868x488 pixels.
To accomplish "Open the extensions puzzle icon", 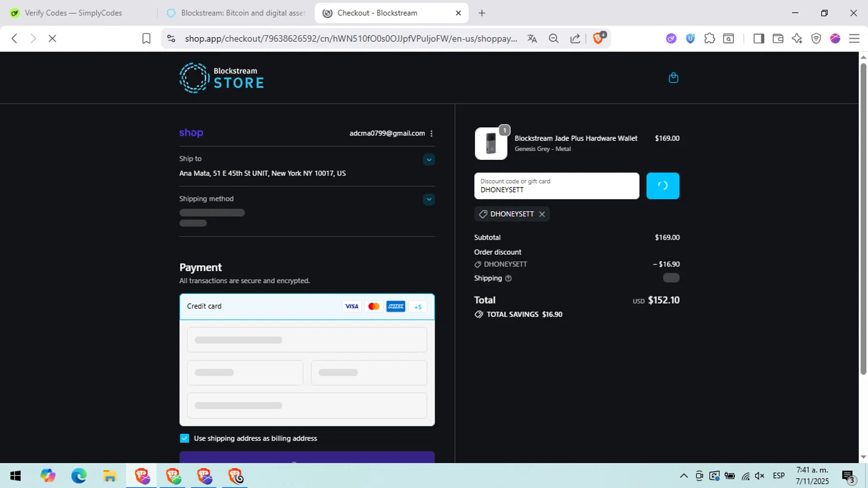I will (709, 38).
